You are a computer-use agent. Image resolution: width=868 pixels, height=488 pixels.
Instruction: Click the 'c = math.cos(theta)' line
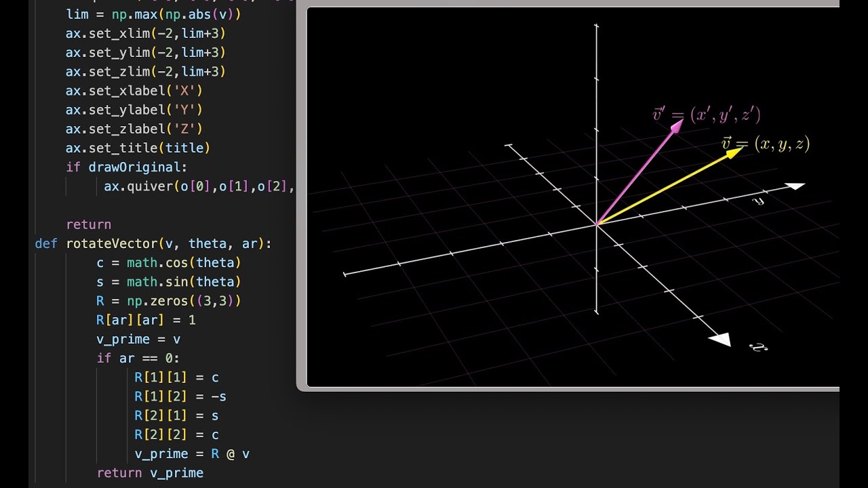(x=169, y=262)
